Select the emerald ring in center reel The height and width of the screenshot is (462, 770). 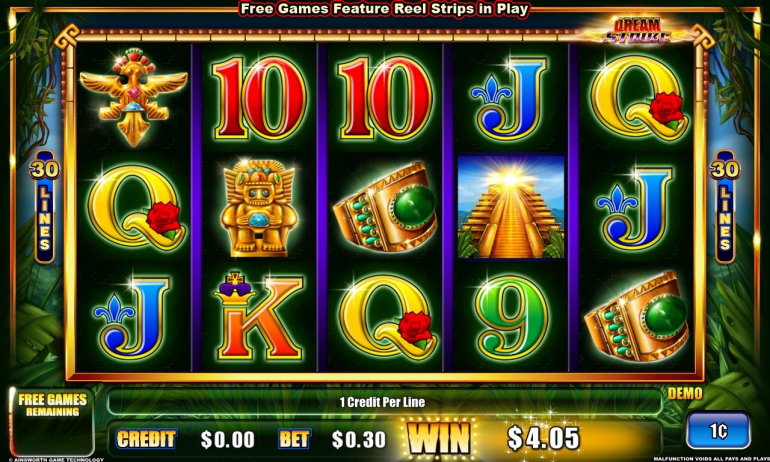click(x=385, y=207)
